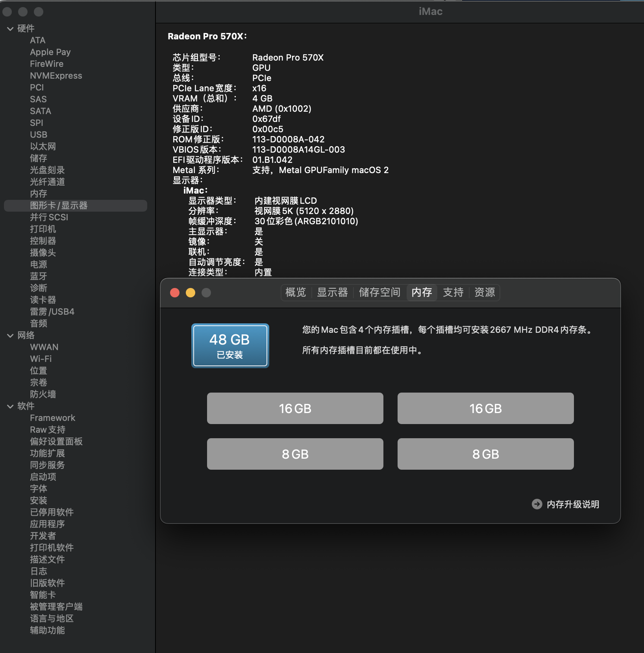
Task: Select 图形卡/显示器 in the sidebar
Action: point(76,205)
